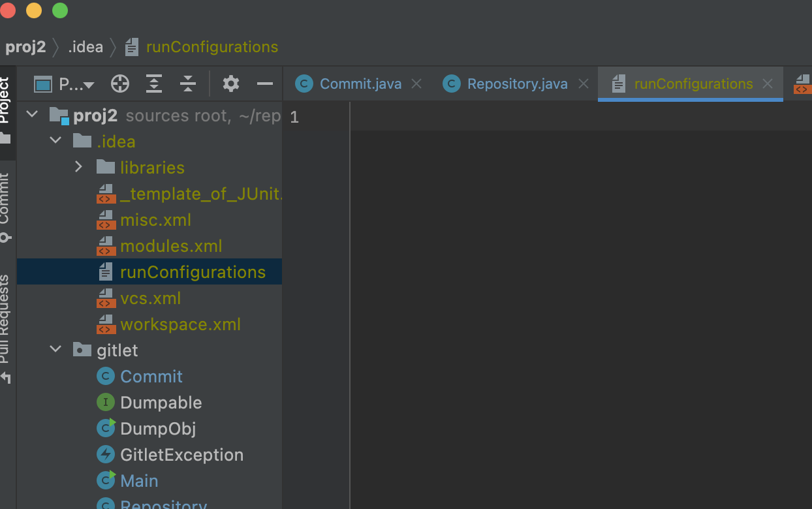Hide the Project tool window

(265, 84)
